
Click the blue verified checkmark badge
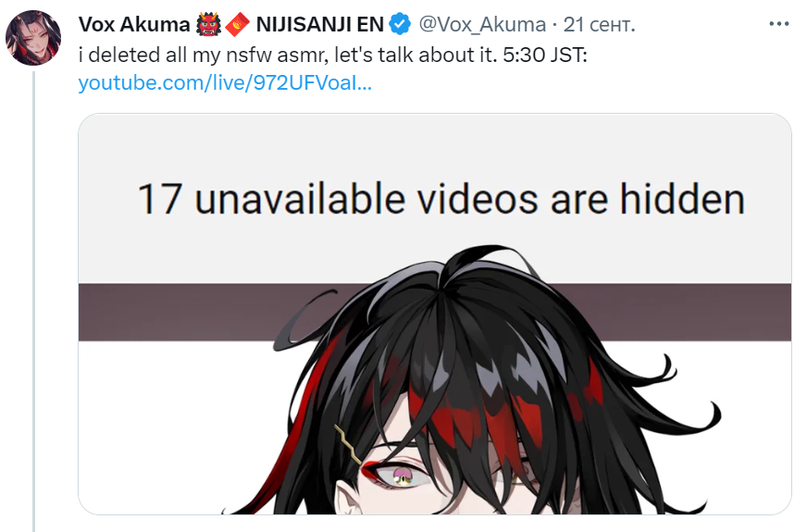click(x=400, y=24)
